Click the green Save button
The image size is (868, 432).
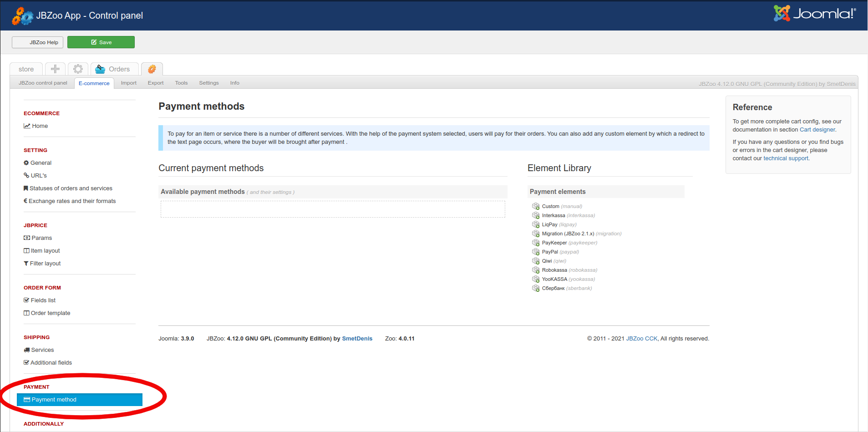click(101, 42)
